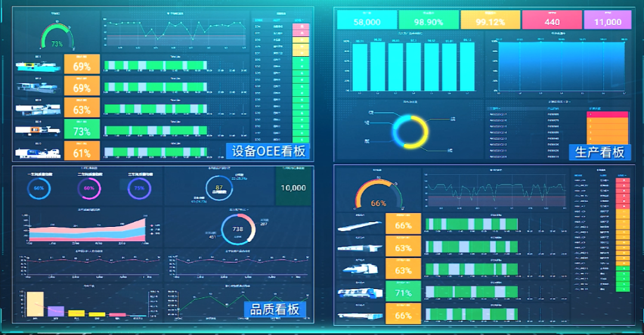Click the 738 donut chart center

tap(238, 229)
